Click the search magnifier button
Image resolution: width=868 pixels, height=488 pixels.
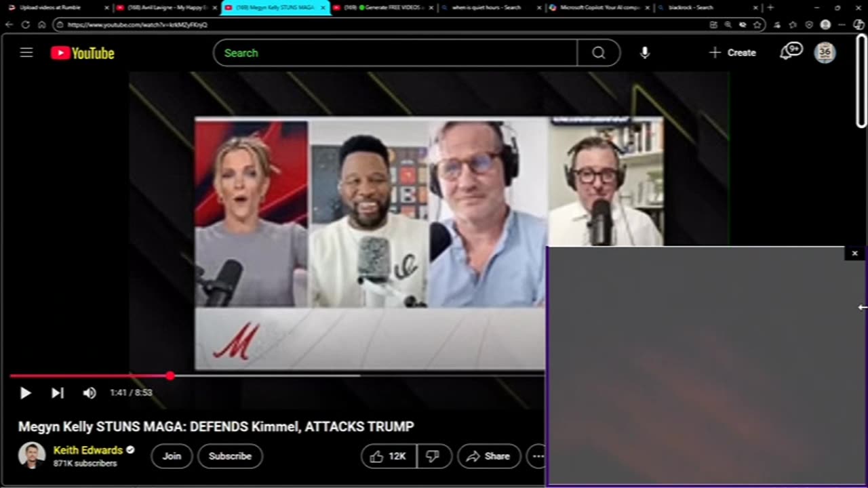598,53
